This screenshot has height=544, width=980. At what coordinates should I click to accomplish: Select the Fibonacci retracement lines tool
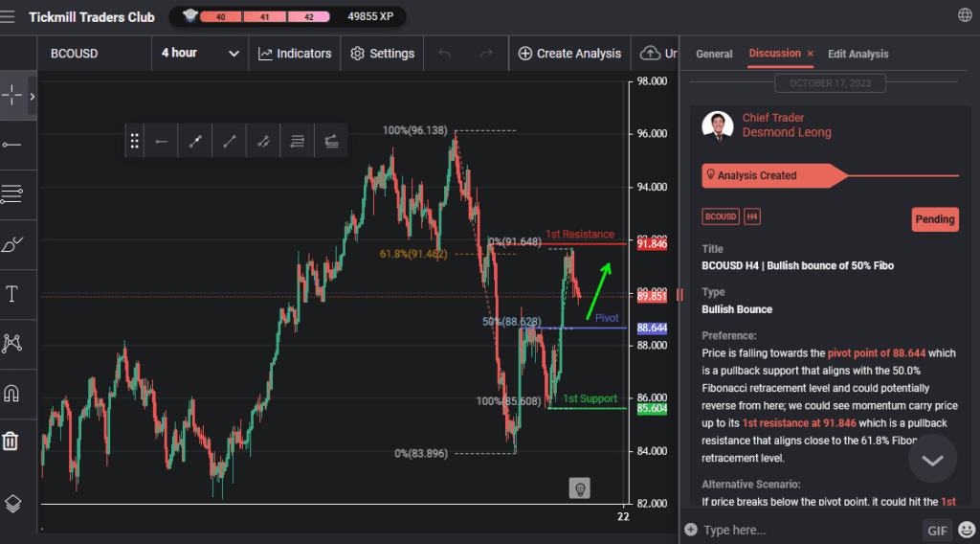tap(11, 193)
